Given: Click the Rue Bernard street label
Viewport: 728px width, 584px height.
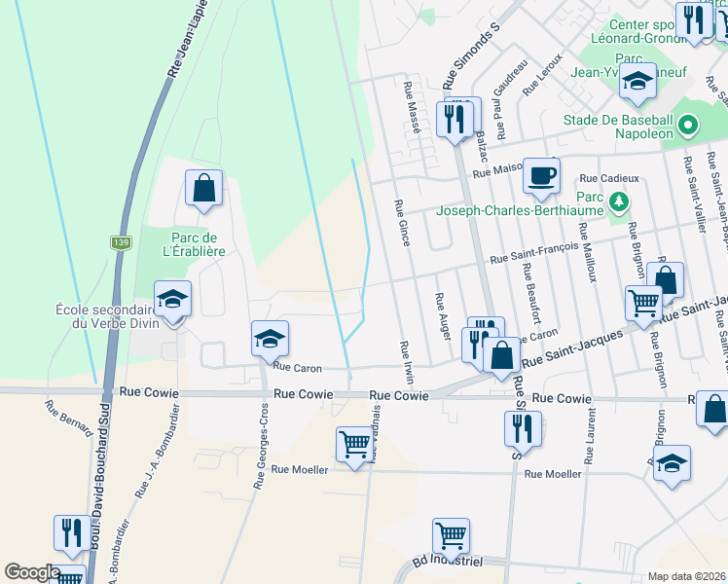Looking at the screenshot, I should pos(69,419).
